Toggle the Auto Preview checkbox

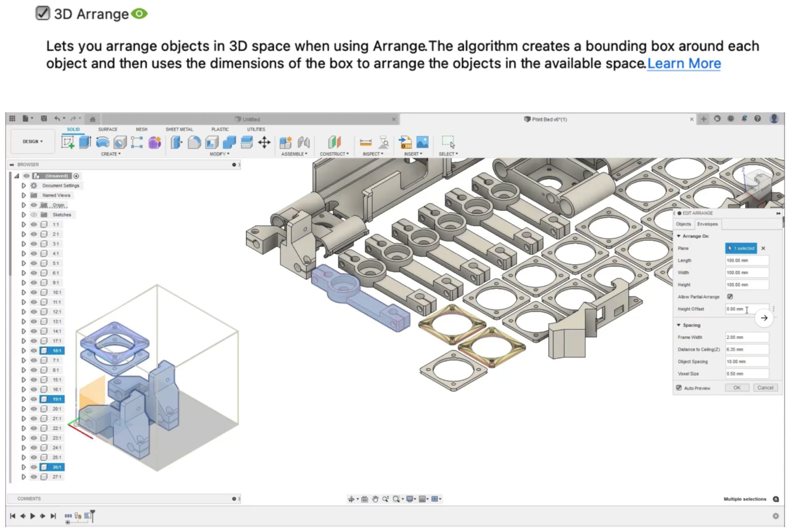pos(679,388)
